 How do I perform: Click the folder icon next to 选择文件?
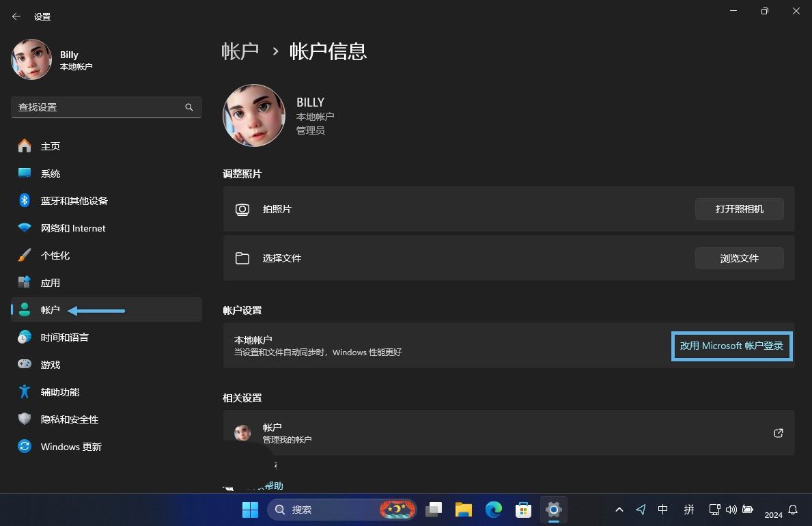(242, 258)
